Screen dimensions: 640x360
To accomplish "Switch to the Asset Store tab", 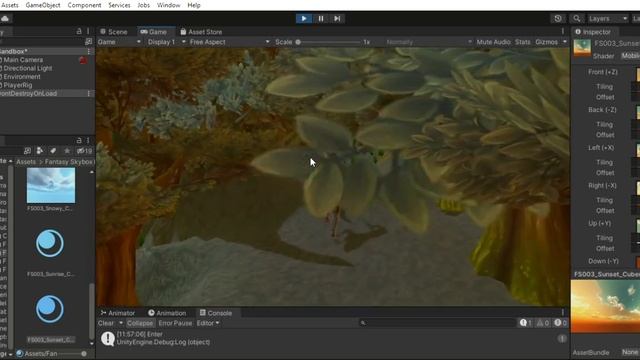I will click(201, 32).
